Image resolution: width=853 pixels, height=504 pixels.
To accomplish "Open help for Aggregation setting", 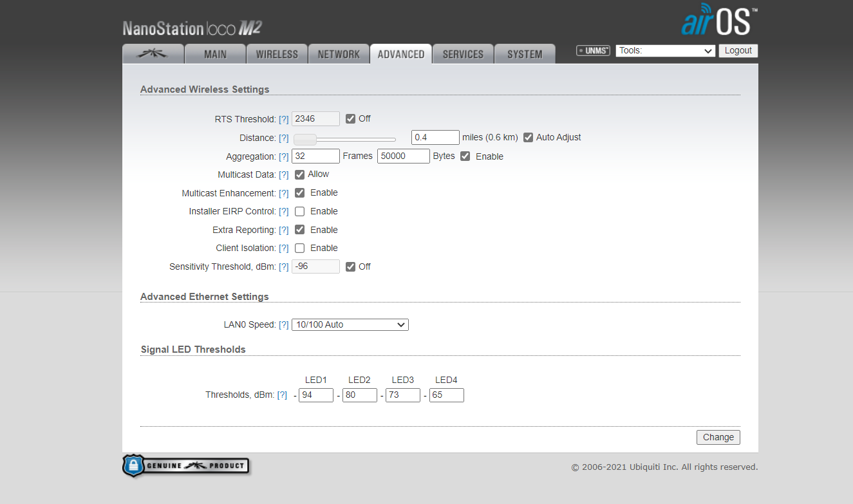I will (x=284, y=156).
